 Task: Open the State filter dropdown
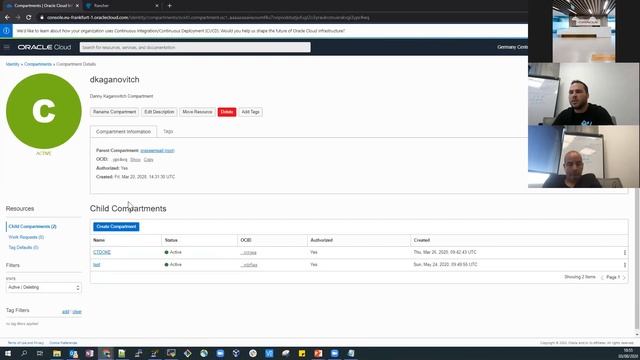(44, 287)
